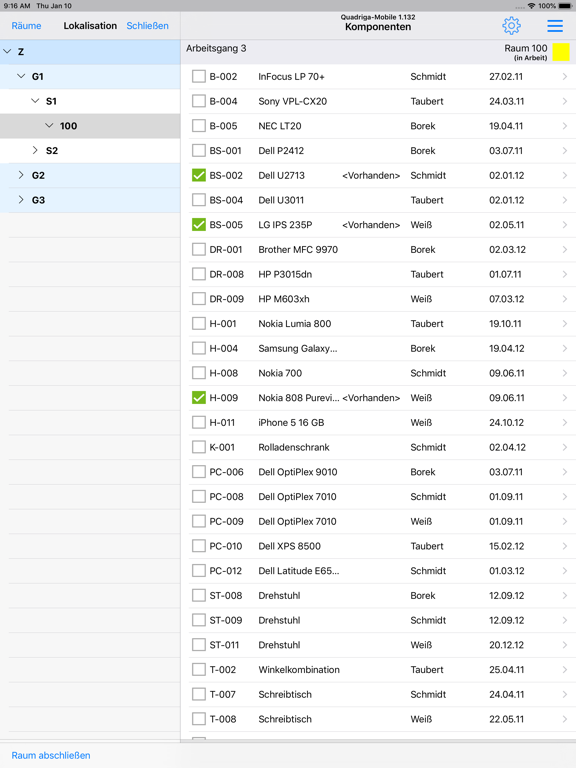Open the hamburger menu icon
Screen dimensions: 576x768
pos(555,26)
